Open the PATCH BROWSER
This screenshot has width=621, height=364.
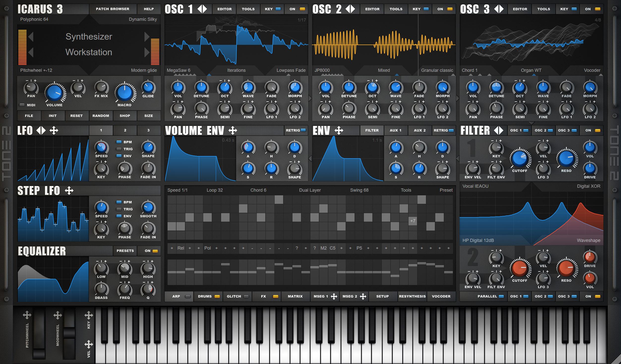[x=113, y=9]
